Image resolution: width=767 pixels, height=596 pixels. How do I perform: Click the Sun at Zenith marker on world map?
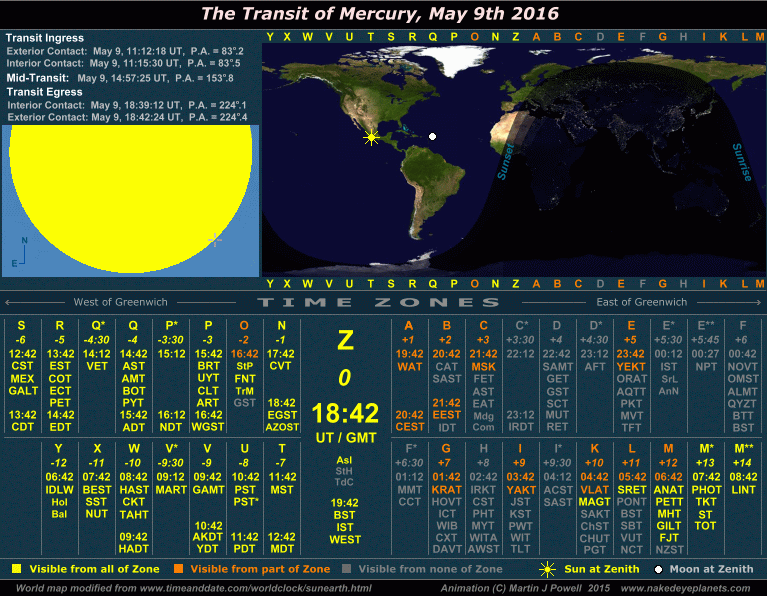point(372,138)
